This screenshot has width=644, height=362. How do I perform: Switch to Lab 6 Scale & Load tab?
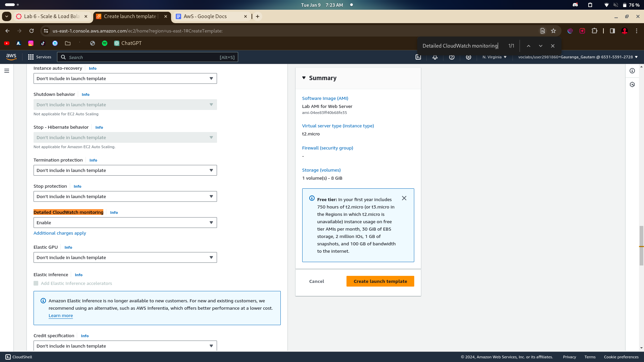tap(51, 16)
